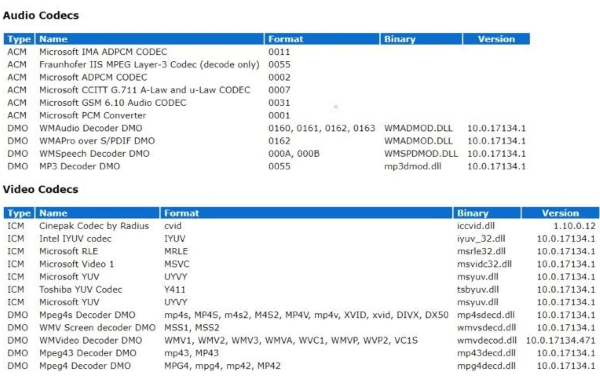
Task: Select WMV Screen decoder DMO name
Action: (x=97, y=328)
